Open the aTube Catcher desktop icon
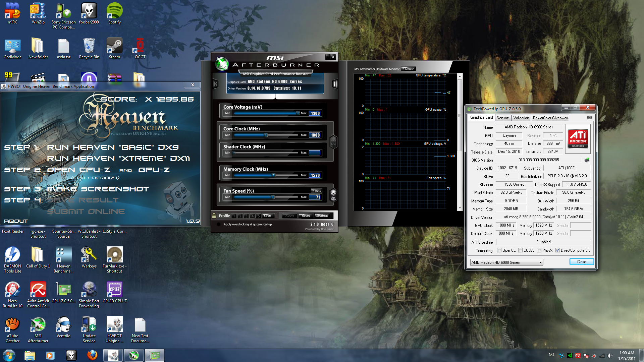The width and height of the screenshot is (644, 362). tap(12, 329)
